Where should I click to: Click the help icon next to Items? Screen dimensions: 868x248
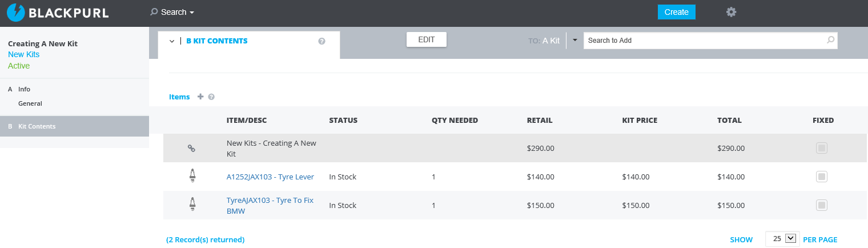211,97
